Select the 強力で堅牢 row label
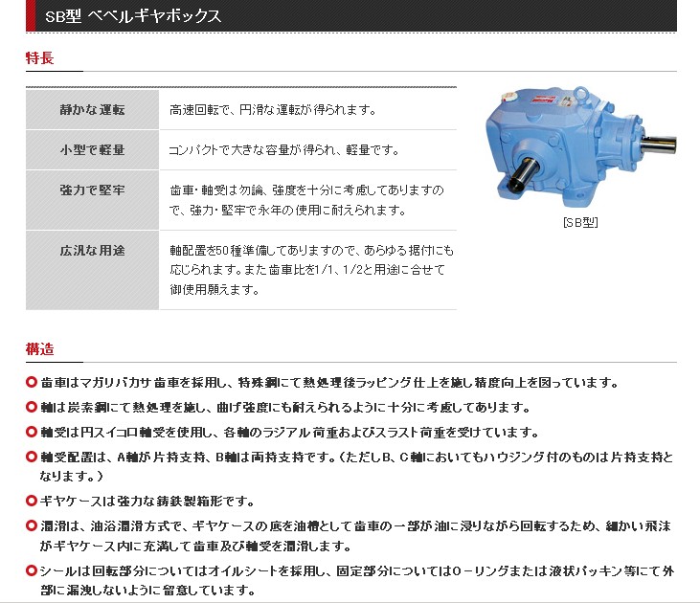 click(92, 190)
